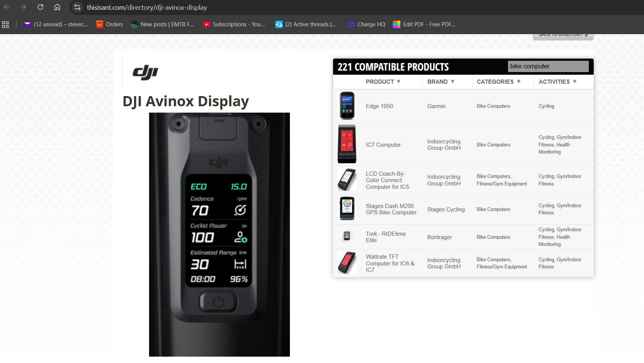Expand the CATEGORIES filter dropdown
This screenshot has height=363, width=644.
[x=519, y=81]
